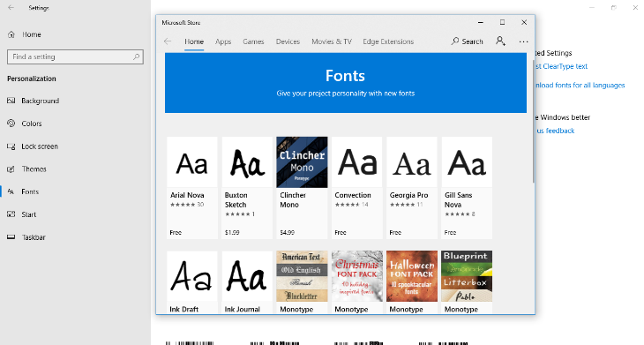Minimize the Microsoft Store window
This screenshot has height=345, width=644.
pos(481,22)
